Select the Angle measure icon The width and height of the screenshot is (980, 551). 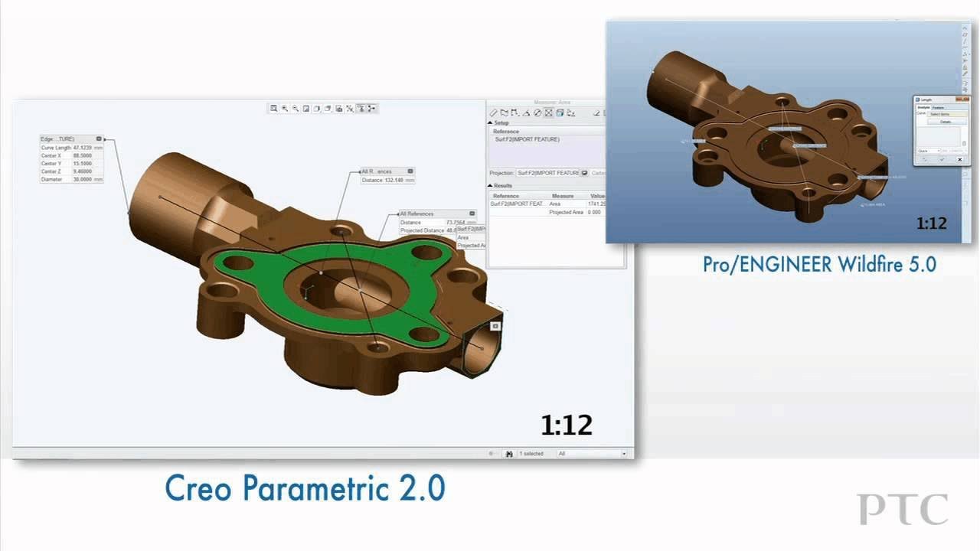(x=526, y=112)
